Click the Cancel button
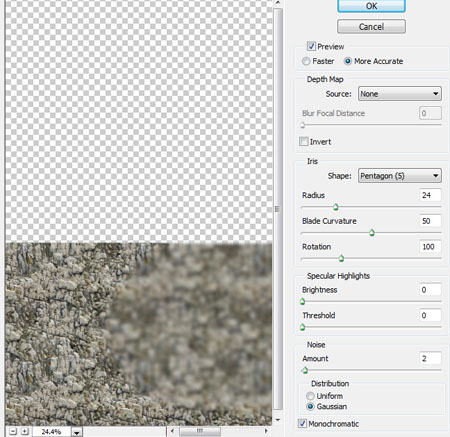Screen dimensions: 450x437 [371, 27]
